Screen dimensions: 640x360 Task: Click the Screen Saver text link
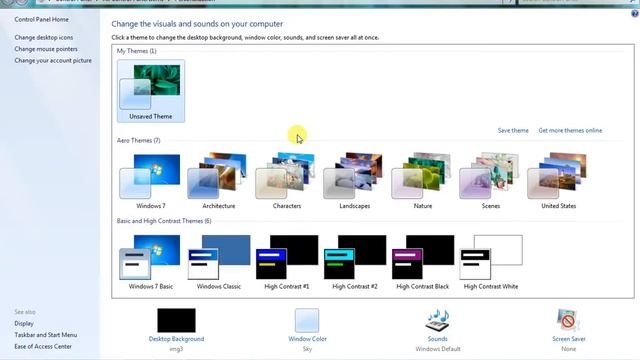(x=569, y=339)
